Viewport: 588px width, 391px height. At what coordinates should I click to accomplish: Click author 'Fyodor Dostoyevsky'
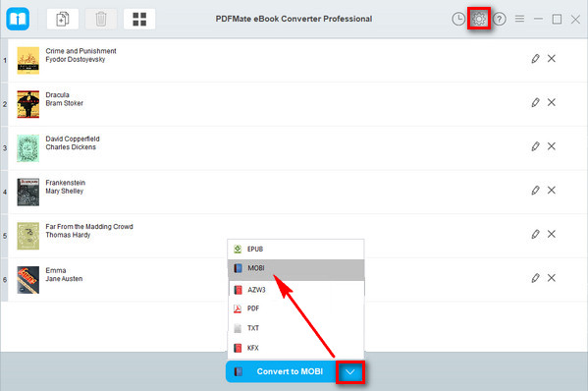click(76, 59)
